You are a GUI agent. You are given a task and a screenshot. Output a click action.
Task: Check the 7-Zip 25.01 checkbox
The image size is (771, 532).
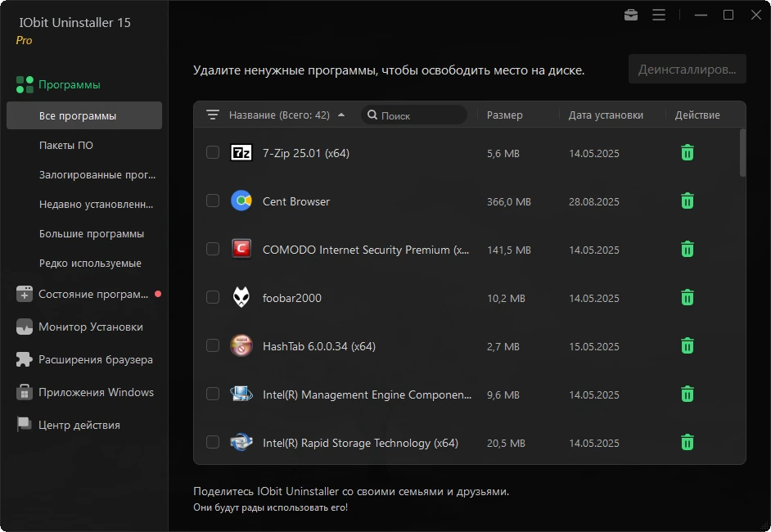click(x=213, y=152)
